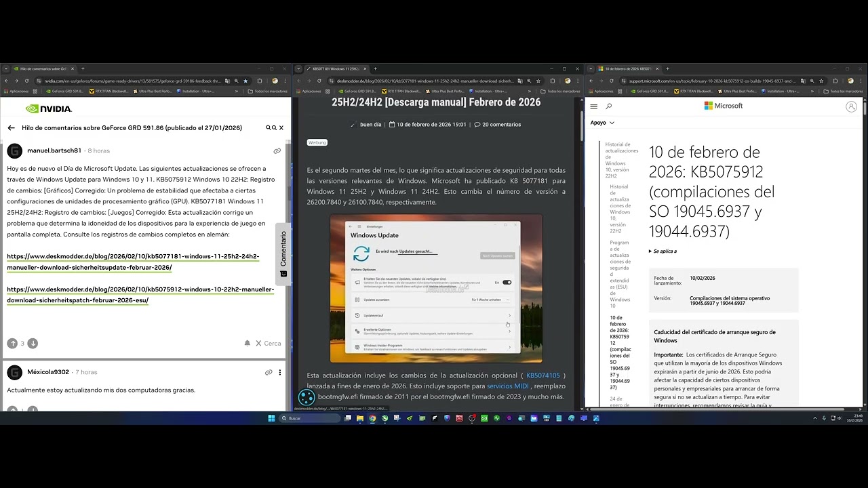Open the Windows Start button
The image size is (868, 488).
click(271, 418)
